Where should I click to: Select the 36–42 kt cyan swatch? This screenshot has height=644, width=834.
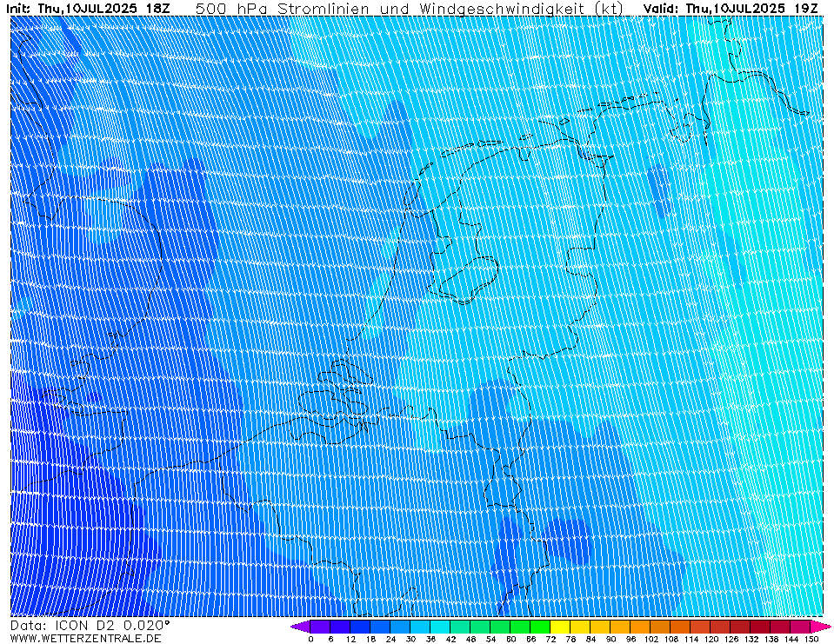coord(440,627)
